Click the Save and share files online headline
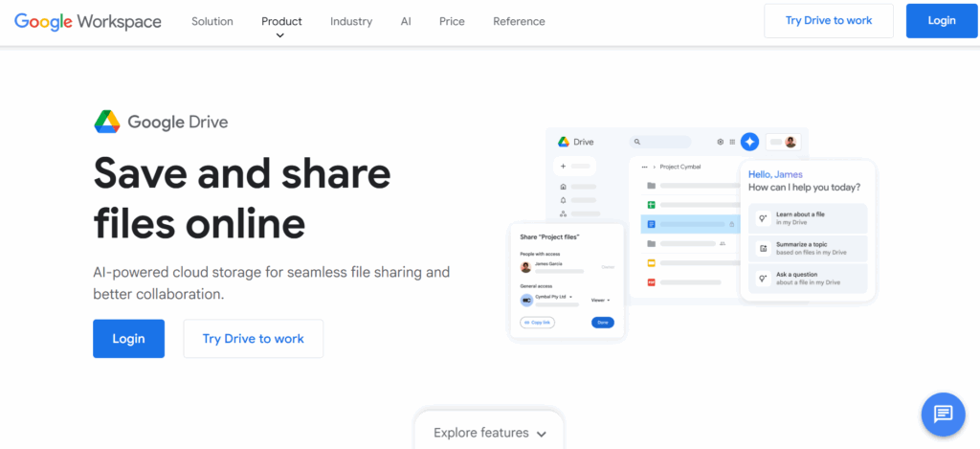Viewport: 980px width, 449px height. tap(242, 197)
